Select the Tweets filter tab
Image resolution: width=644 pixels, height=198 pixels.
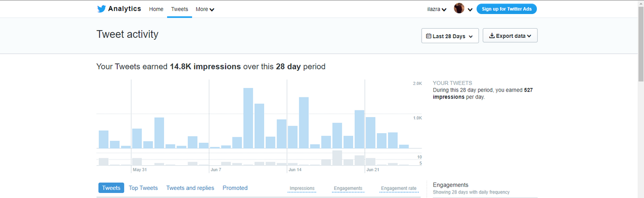(x=111, y=188)
